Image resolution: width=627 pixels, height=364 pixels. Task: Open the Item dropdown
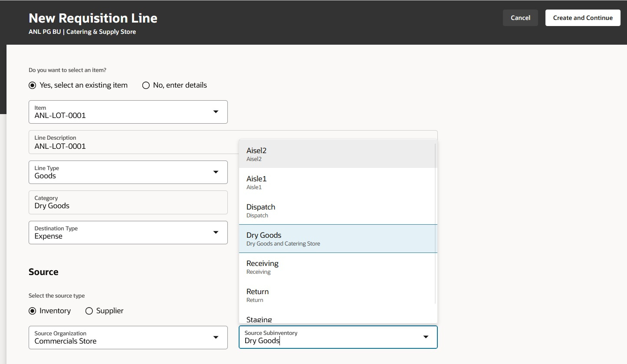pos(216,111)
